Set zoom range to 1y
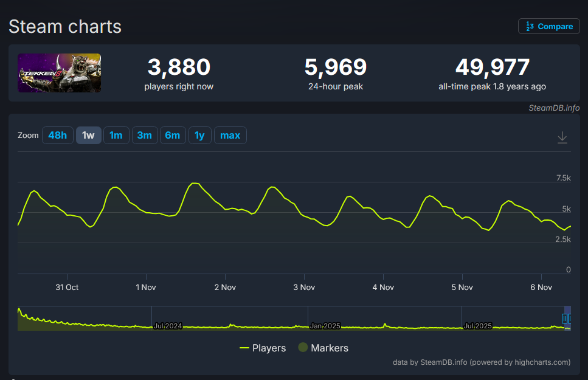The width and height of the screenshot is (588, 380). coord(200,136)
